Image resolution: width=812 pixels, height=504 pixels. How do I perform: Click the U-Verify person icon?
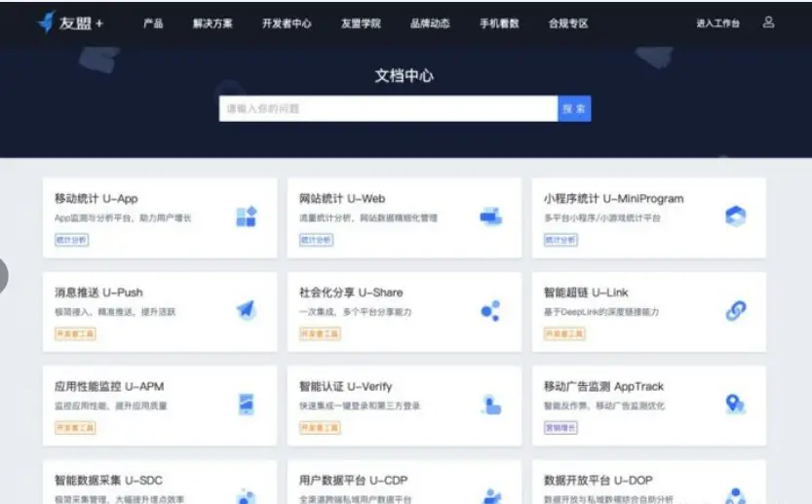[x=491, y=405]
